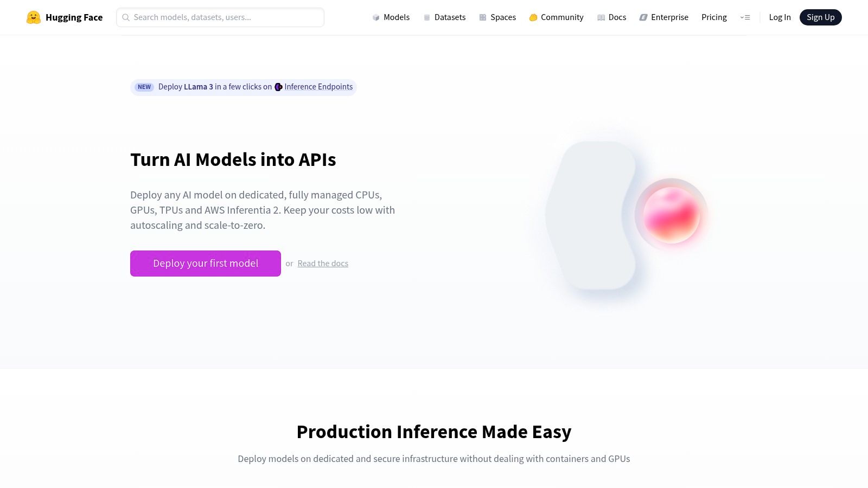Click the Datasets icon in navbar
Image resolution: width=868 pixels, height=488 pixels.
[427, 17]
